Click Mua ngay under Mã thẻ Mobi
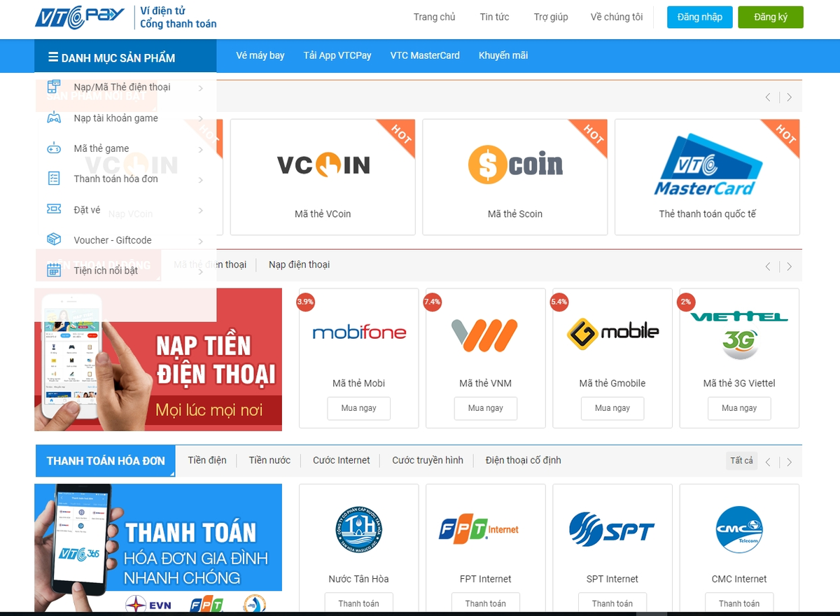This screenshot has height=616, width=840. (358, 408)
